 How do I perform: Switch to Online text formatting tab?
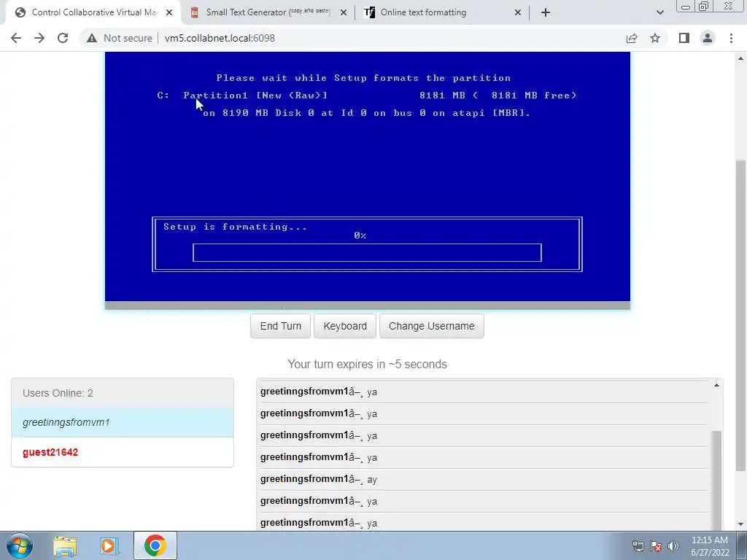point(443,12)
